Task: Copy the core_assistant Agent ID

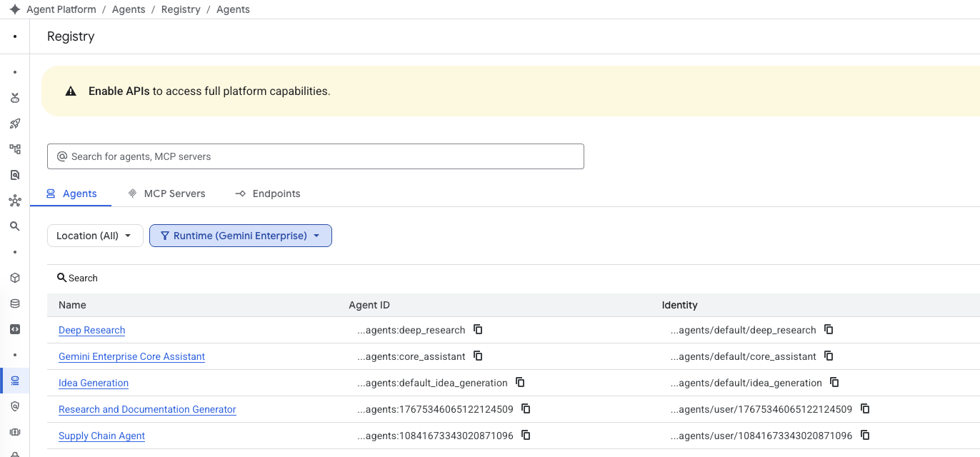Action: click(x=479, y=356)
